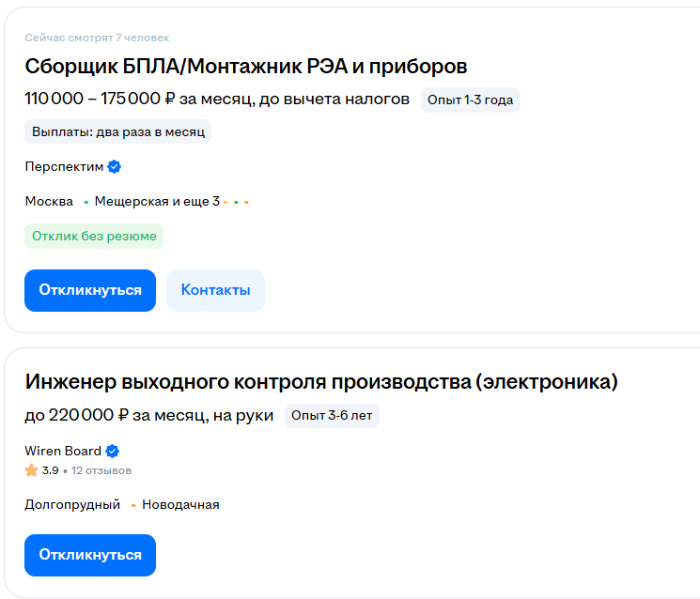
Task: Open the 12 отзывов reviews link
Action: (x=101, y=470)
